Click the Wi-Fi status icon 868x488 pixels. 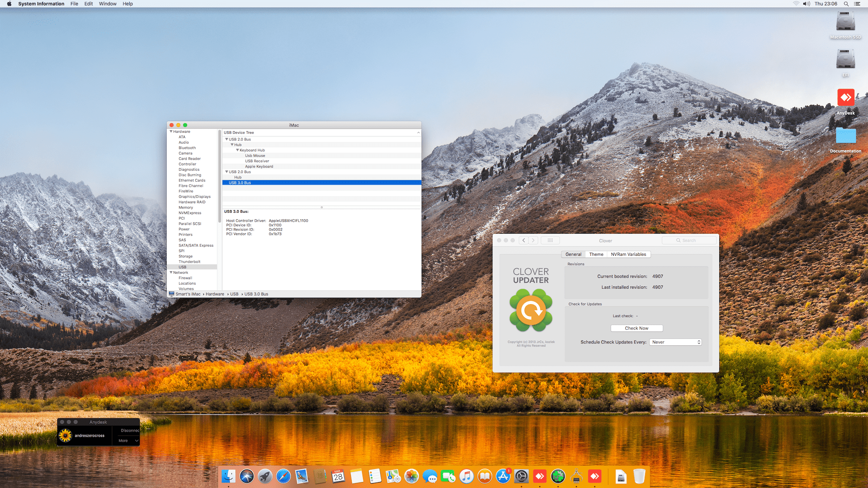(796, 4)
